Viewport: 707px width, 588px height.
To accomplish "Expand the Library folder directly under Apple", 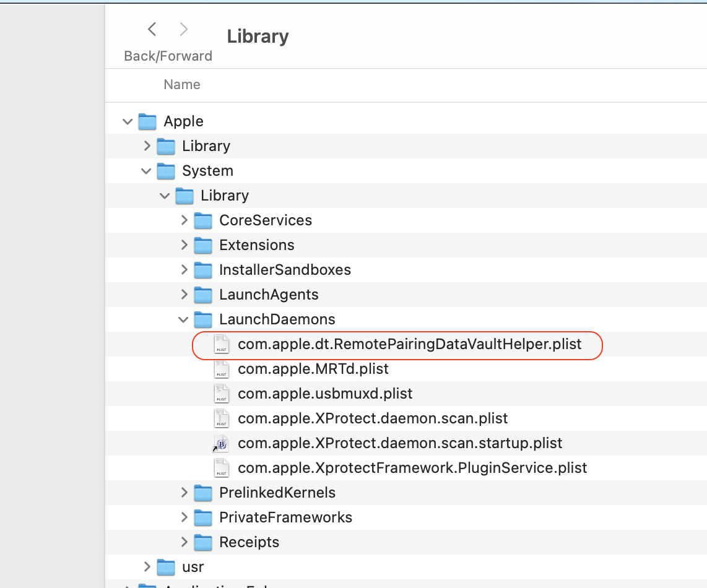I will pos(147,146).
